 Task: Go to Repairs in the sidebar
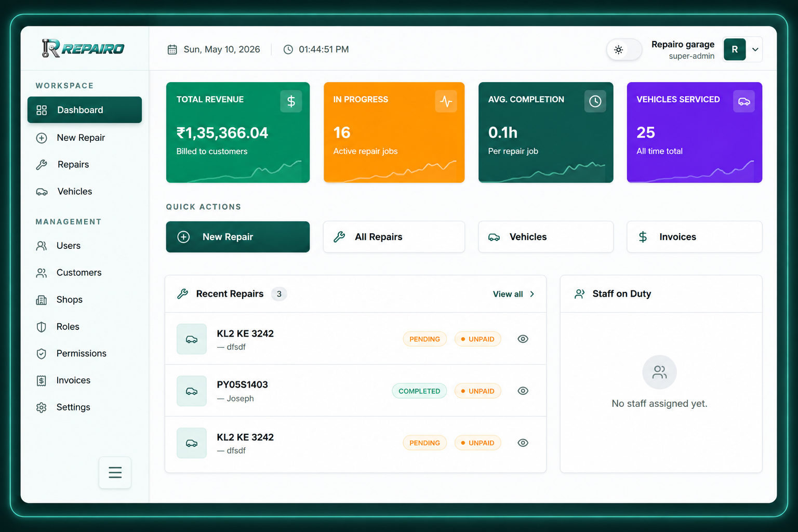[x=85, y=165]
